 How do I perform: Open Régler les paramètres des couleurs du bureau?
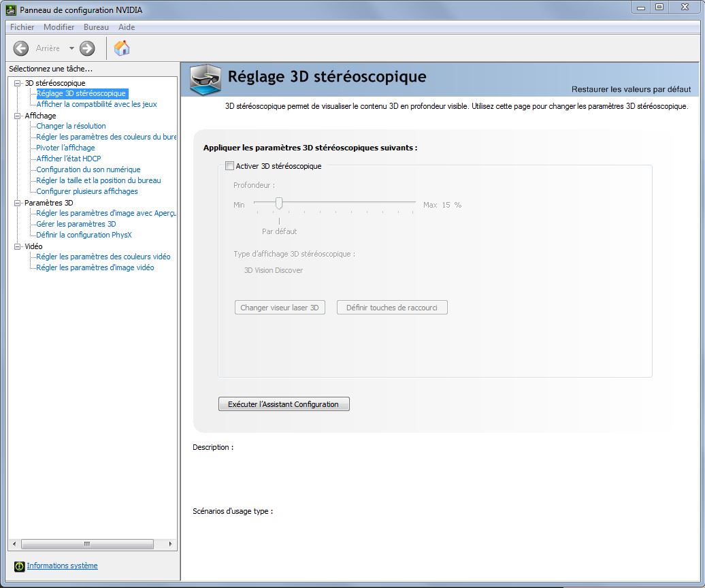coord(106,137)
